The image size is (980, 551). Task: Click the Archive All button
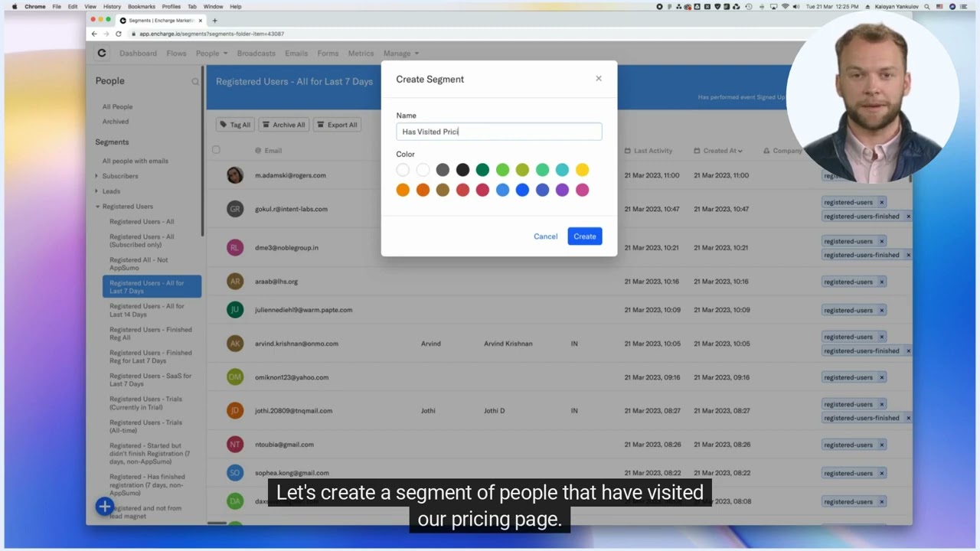[283, 125]
